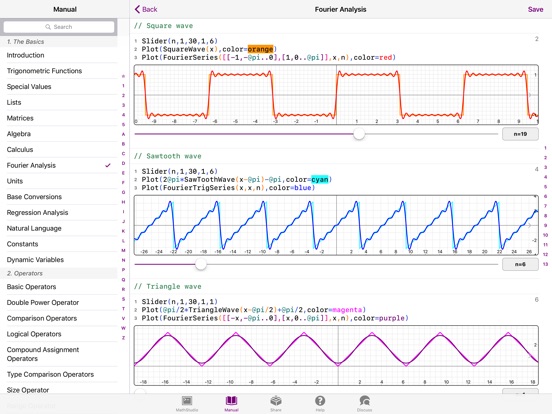Image resolution: width=552 pixels, height=414 pixels.
Task: Click the Plot(SquareWave(x) code line
Action: (x=209, y=49)
